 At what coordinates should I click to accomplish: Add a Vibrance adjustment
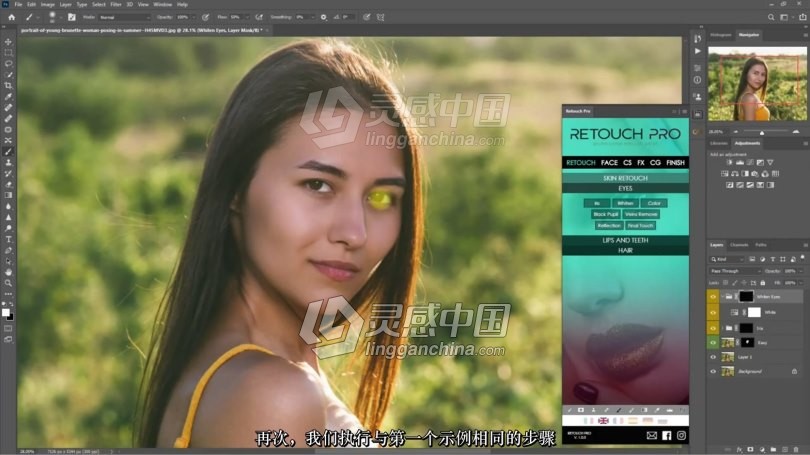coord(770,162)
